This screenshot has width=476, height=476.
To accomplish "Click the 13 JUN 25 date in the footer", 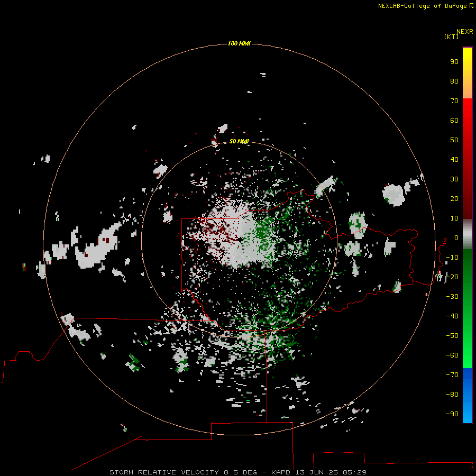I will 317,472.
